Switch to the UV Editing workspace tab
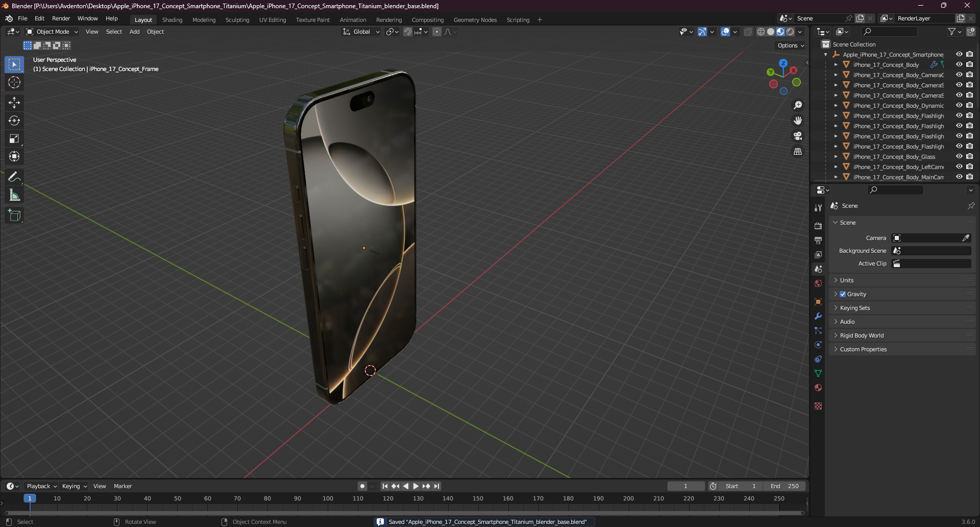 (x=273, y=20)
